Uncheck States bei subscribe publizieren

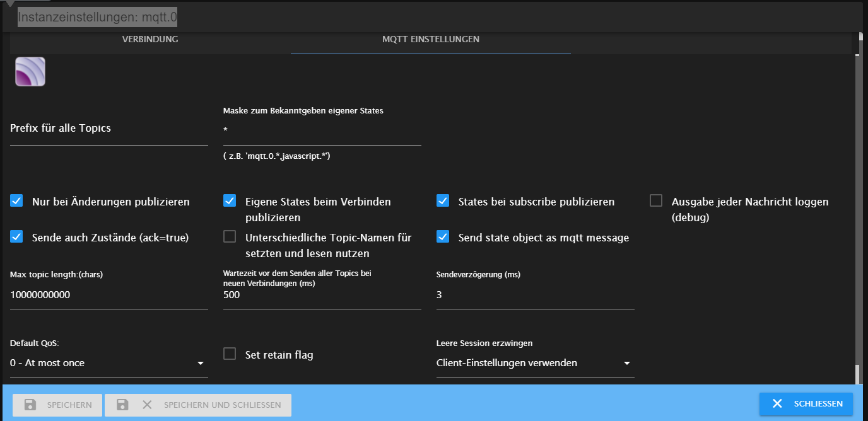[x=443, y=201]
